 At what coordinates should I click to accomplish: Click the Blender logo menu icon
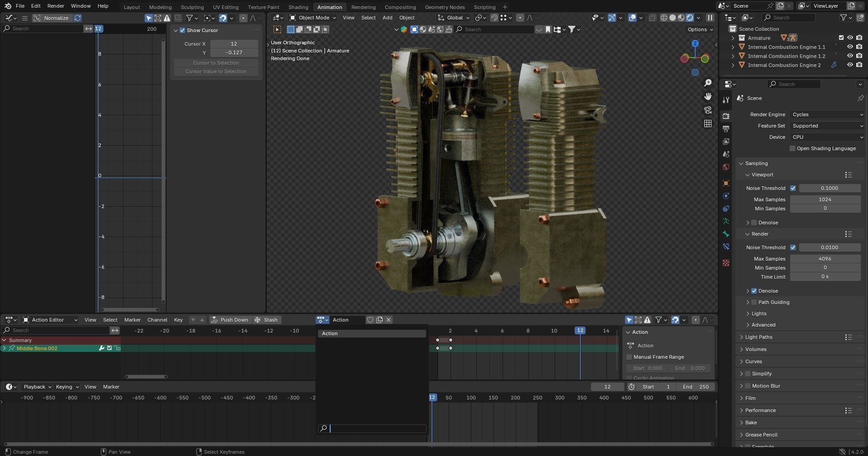point(8,6)
